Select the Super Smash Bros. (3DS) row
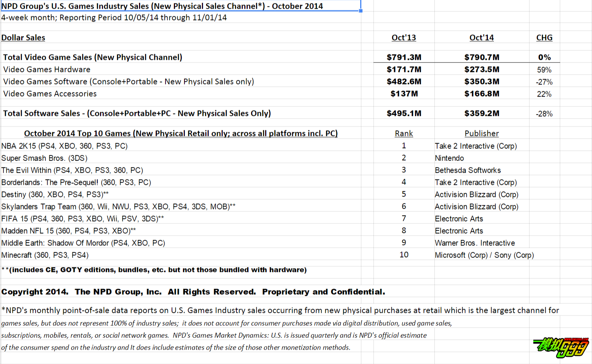The height and width of the screenshot is (364, 592). pos(44,158)
